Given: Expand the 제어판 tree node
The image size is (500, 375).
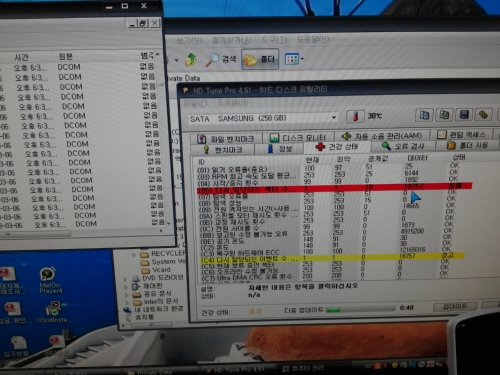Looking at the screenshot, I should coord(127,287).
